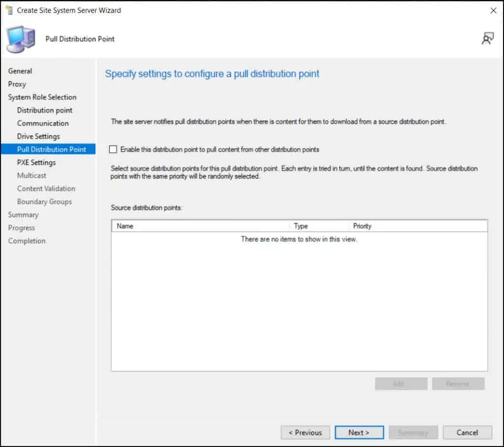Click inside the empty source distribution points list
This screenshot has width=504, height=447.
299,305
